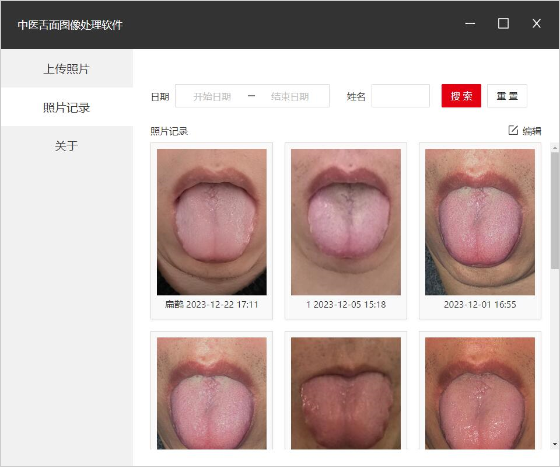Close the 中医舌面图像处理软件 window
The width and height of the screenshot is (560, 467).
click(x=536, y=24)
